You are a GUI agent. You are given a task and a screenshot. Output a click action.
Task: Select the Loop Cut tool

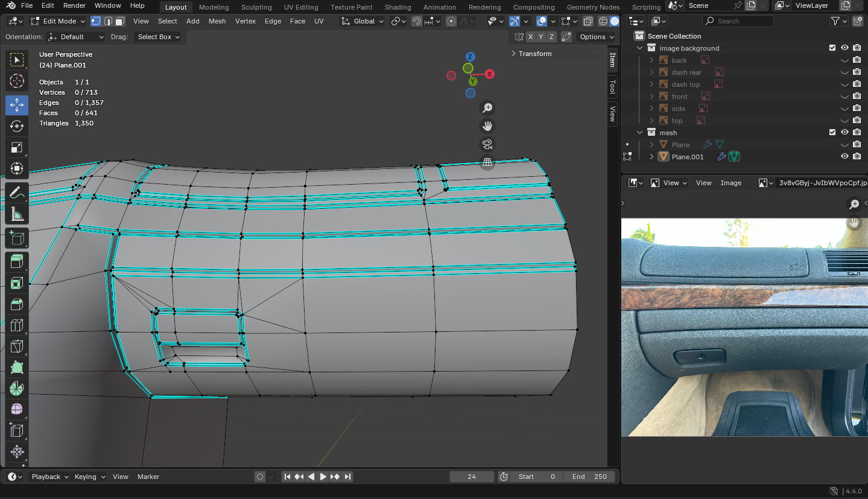(17, 325)
